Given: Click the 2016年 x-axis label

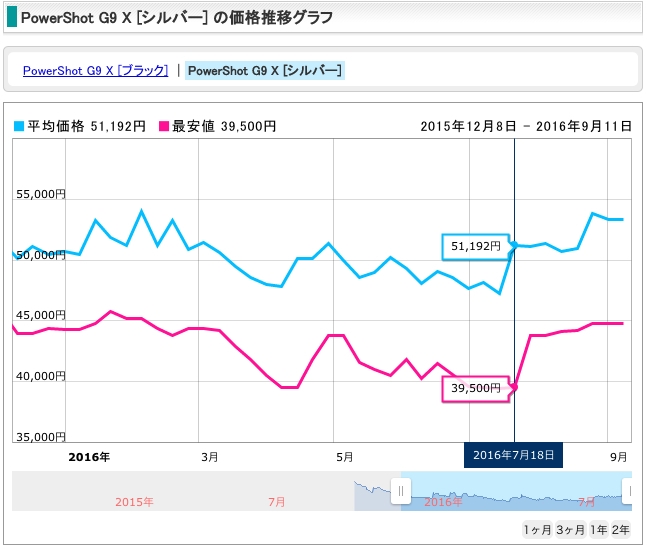Looking at the screenshot, I should (x=89, y=457).
